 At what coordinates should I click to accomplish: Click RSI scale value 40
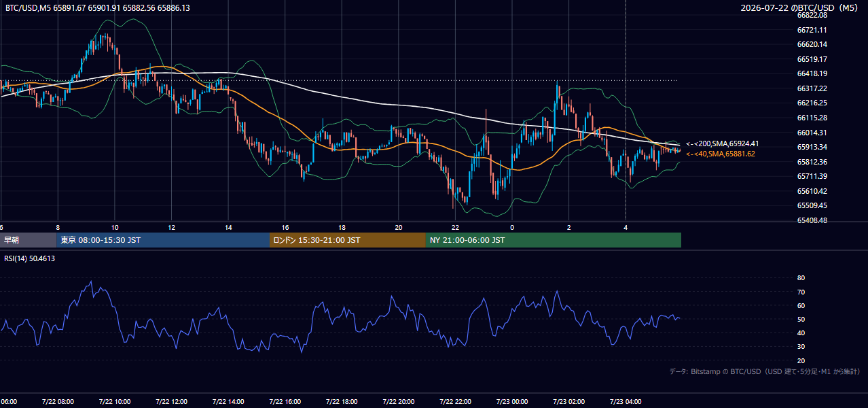(801, 333)
